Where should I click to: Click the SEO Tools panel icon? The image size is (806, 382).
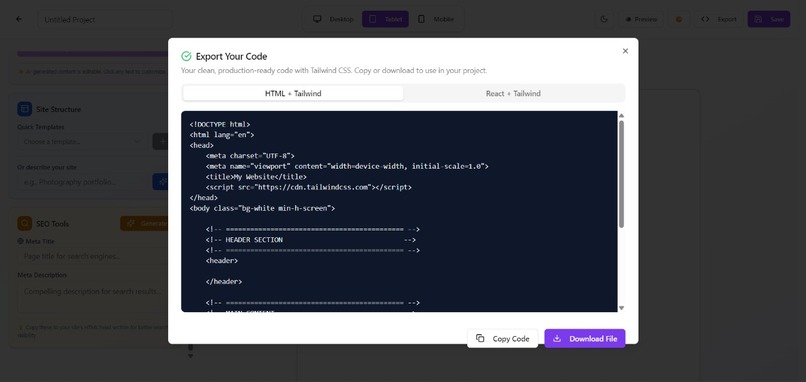pyautogui.click(x=24, y=223)
